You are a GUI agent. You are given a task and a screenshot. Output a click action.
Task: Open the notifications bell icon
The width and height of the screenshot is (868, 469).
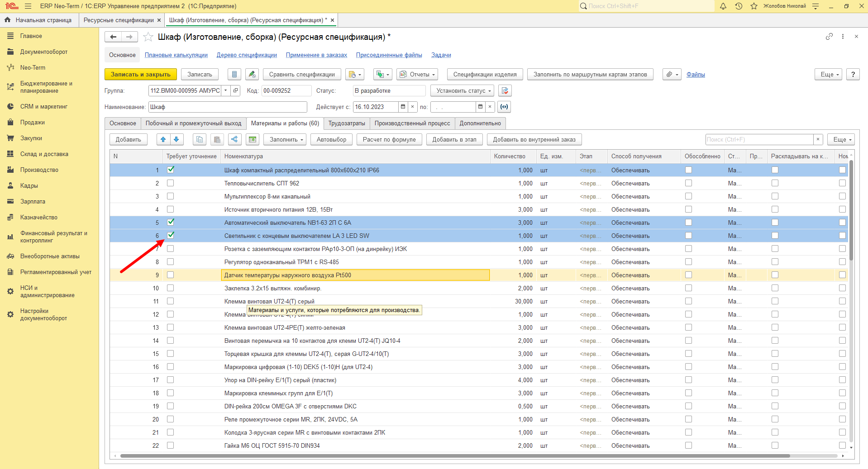click(x=723, y=6)
